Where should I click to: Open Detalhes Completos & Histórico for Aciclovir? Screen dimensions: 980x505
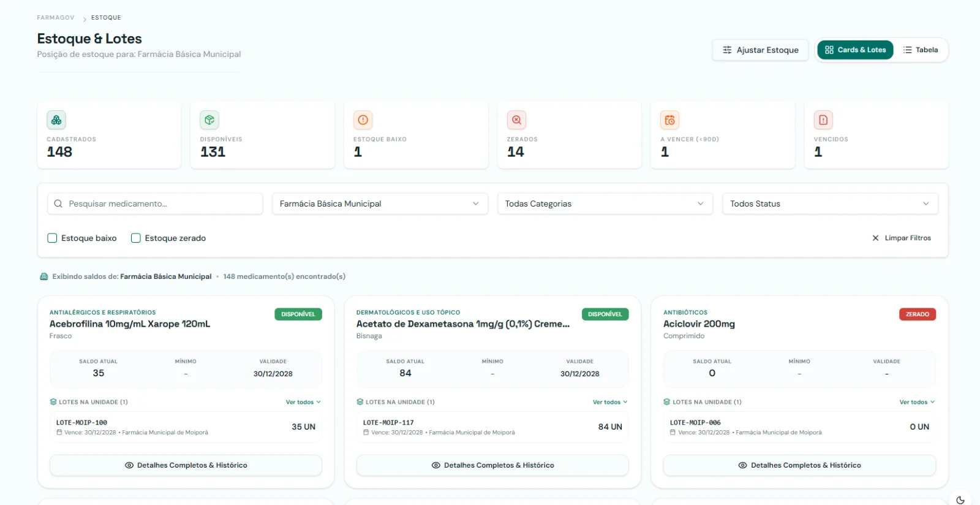pyautogui.click(x=799, y=465)
